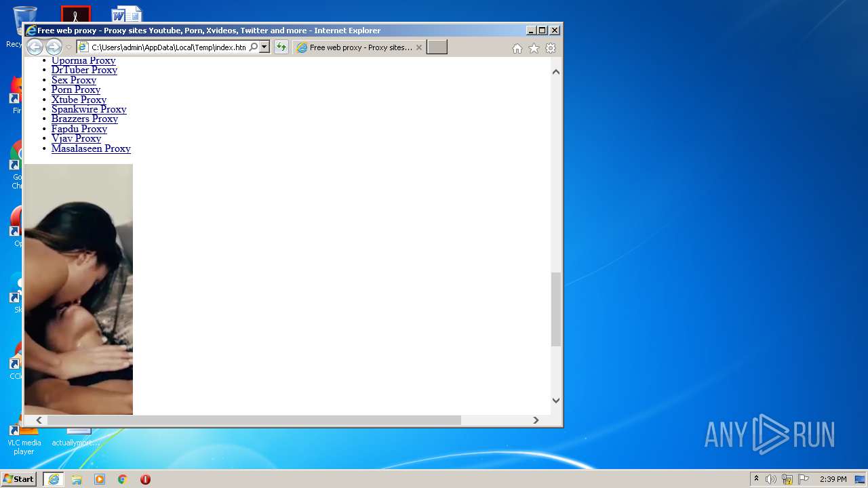Select the VLC media player desktop icon
868x488 pixels.
24,439
